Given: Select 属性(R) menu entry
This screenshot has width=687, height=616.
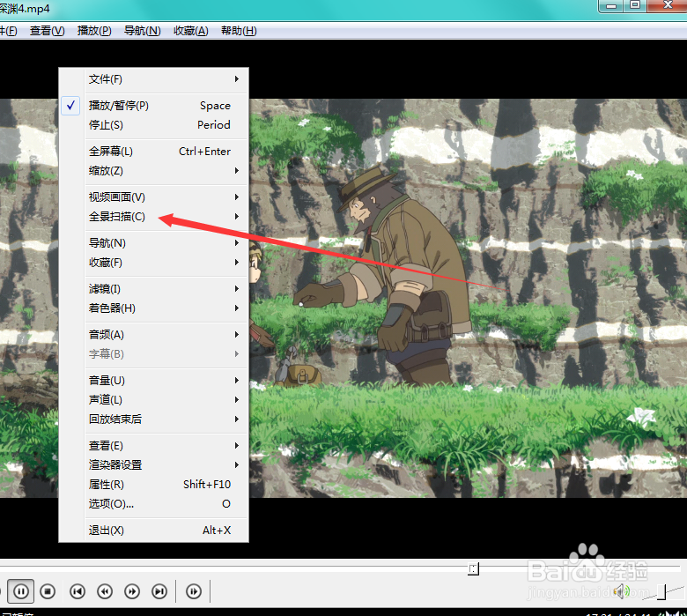Looking at the screenshot, I should (x=154, y=485).
